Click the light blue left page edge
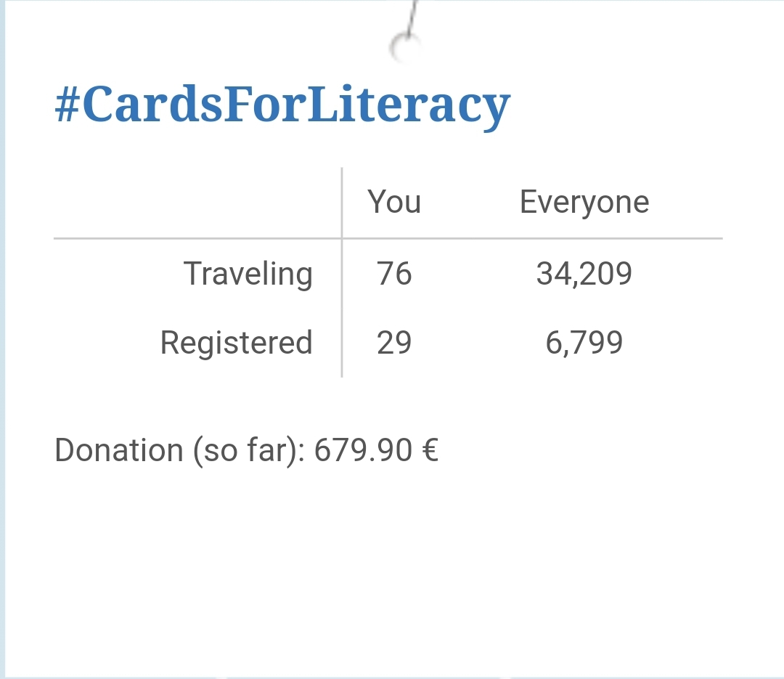The width and height of the screenshot is (784, 679). click(x=2, y=339)
